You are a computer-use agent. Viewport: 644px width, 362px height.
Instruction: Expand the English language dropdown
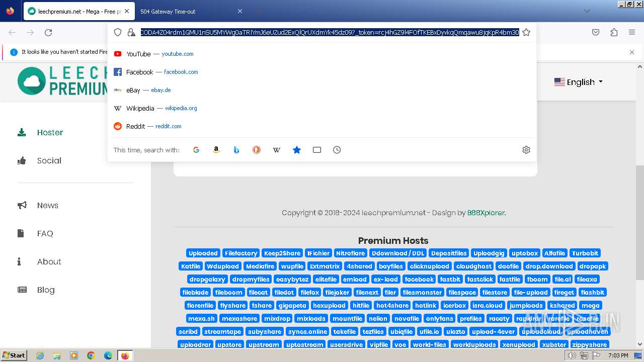[x=579, y=82]
